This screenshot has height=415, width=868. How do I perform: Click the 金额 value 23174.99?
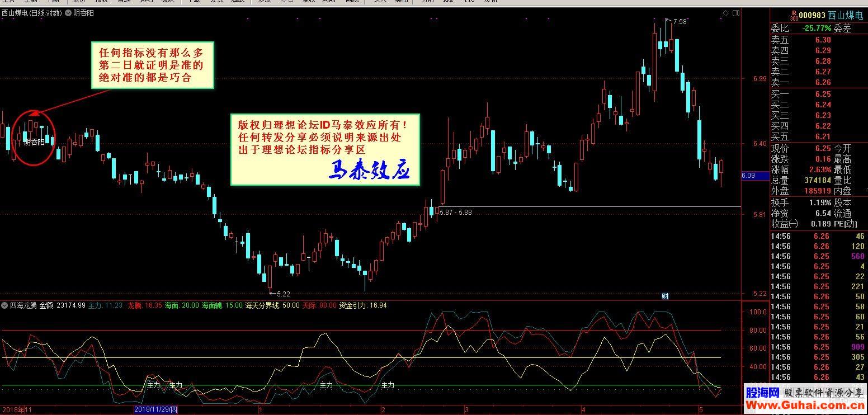(70, 305)
